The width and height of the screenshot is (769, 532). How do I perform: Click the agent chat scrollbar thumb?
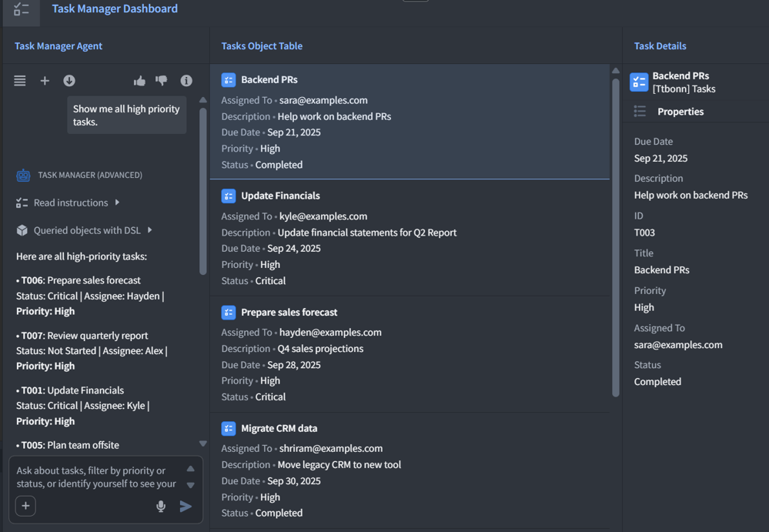pos(203,191)
